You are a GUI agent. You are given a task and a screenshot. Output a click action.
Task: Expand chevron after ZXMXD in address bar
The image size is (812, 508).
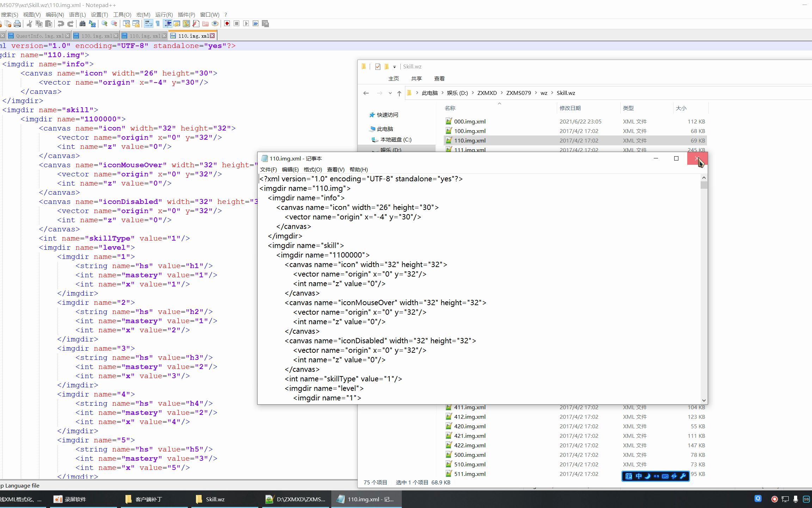[502, 93]
